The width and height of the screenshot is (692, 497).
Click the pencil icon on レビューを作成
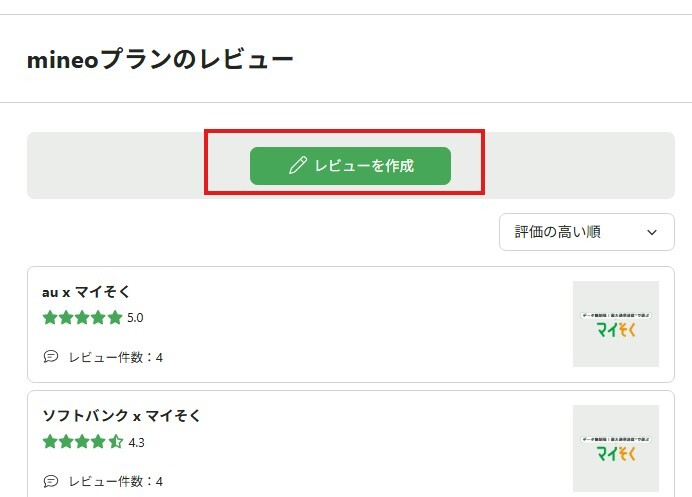click(x=297, y=166)
